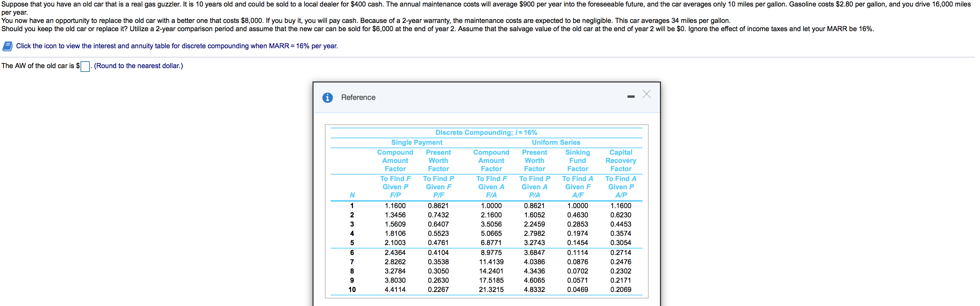Viewport: 980px width, 306px height.
Task: Focus the AW of the old car answer box
Action: 85,66
